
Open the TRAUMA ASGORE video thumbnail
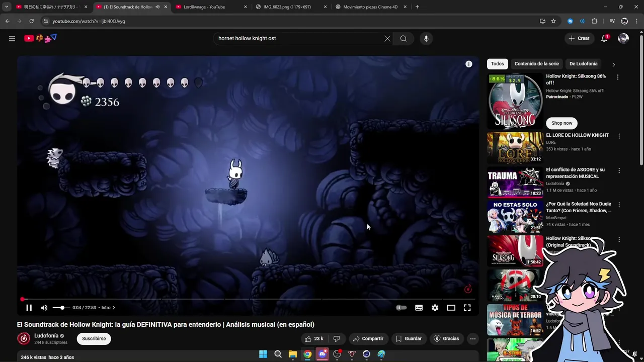click(x=515, y=183)
